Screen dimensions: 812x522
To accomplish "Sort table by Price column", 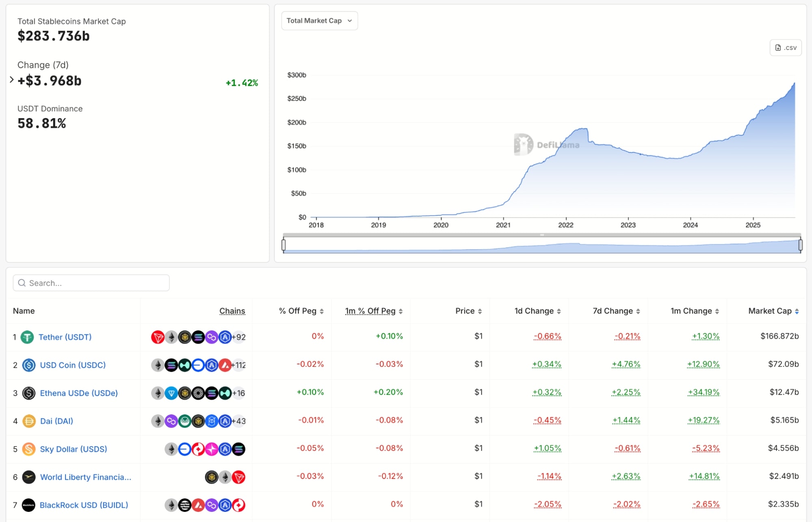I will [468, 311].
